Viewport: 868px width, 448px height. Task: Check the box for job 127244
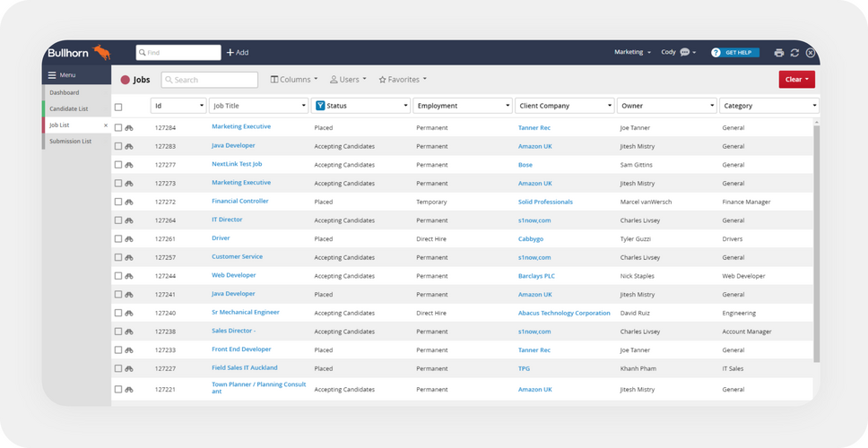(x=117, y=276)
